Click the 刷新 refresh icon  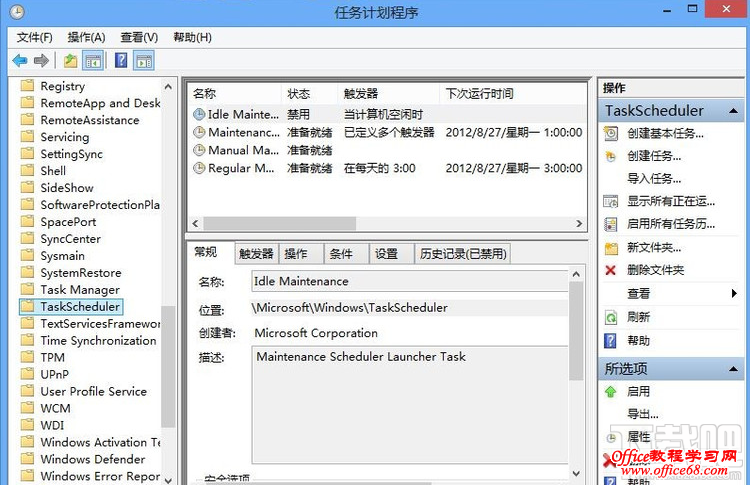pyautogui.click(x=611, y=317)
